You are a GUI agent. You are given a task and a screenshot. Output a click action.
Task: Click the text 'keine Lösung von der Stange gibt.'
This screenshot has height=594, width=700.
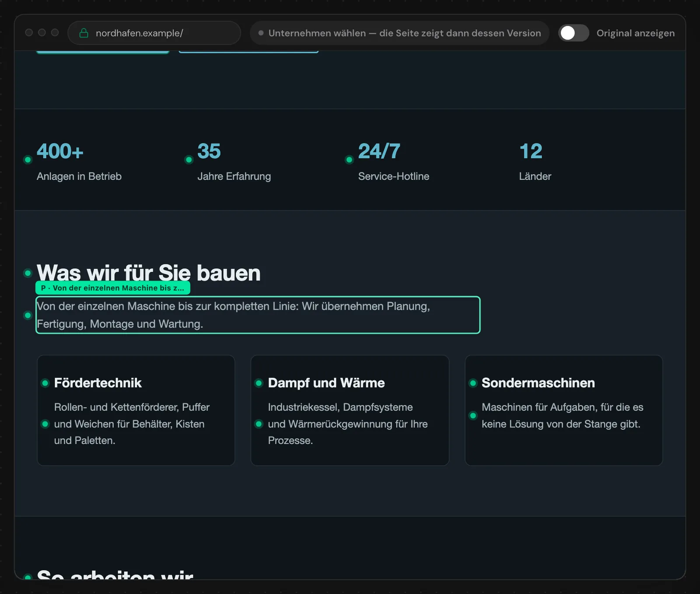pyautogui.click(x=561, y=424)
